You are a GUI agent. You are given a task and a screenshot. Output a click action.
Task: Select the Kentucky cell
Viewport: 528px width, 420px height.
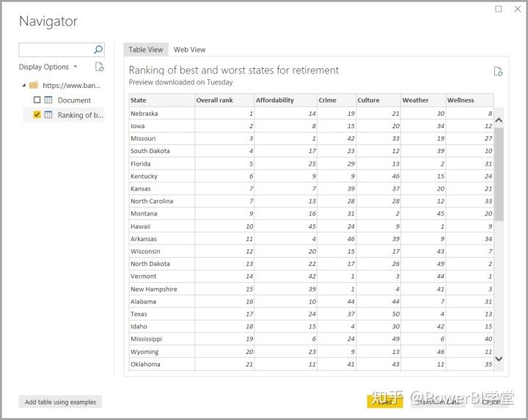tap(161, 176)
